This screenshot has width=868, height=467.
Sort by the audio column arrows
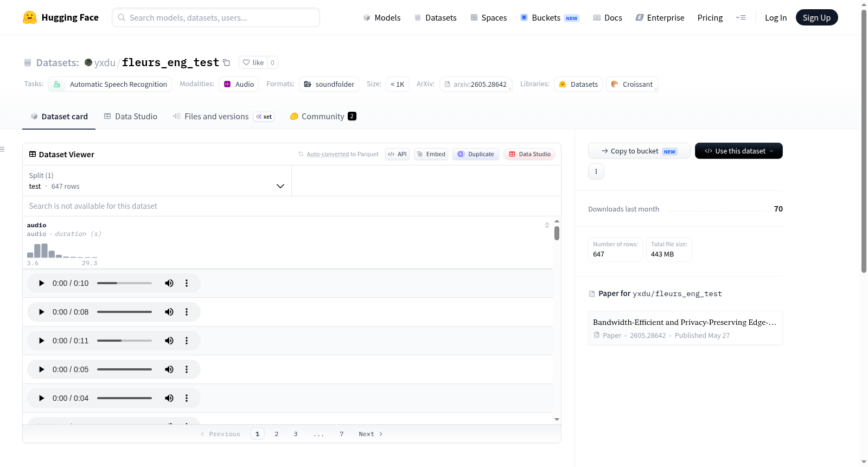(547, 225)
